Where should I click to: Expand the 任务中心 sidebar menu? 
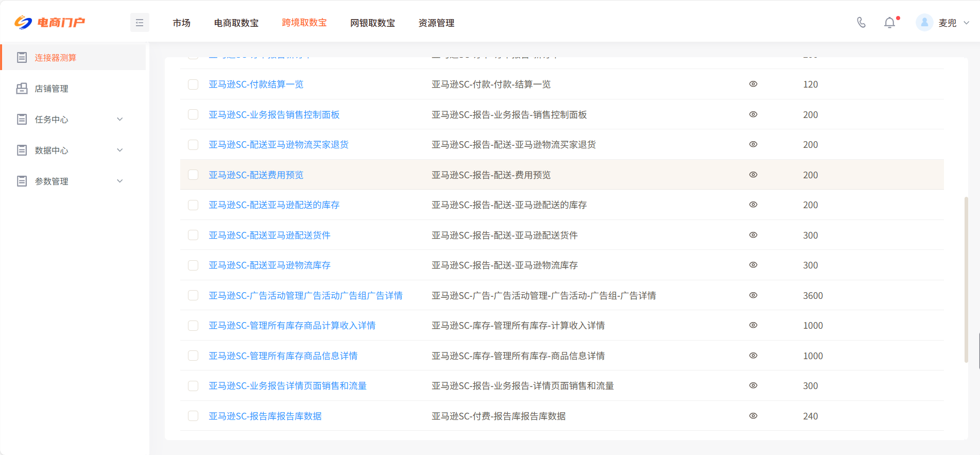[119, 120]
